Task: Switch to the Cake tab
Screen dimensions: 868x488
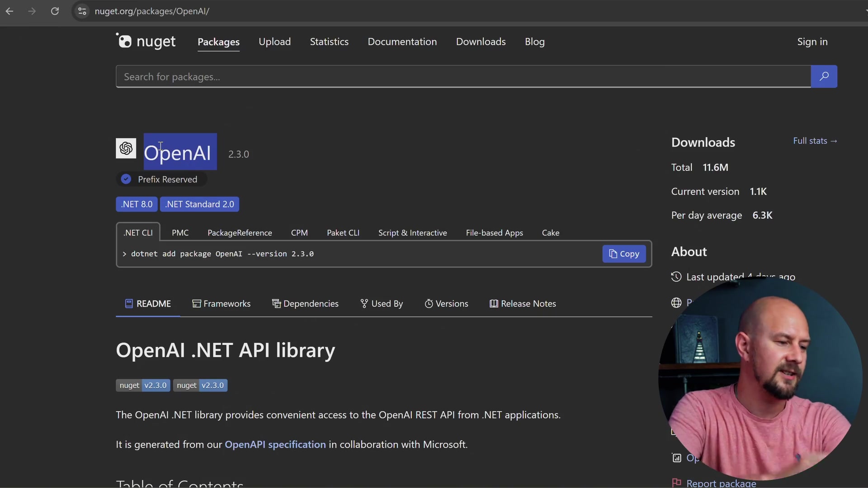Action: 550,233
